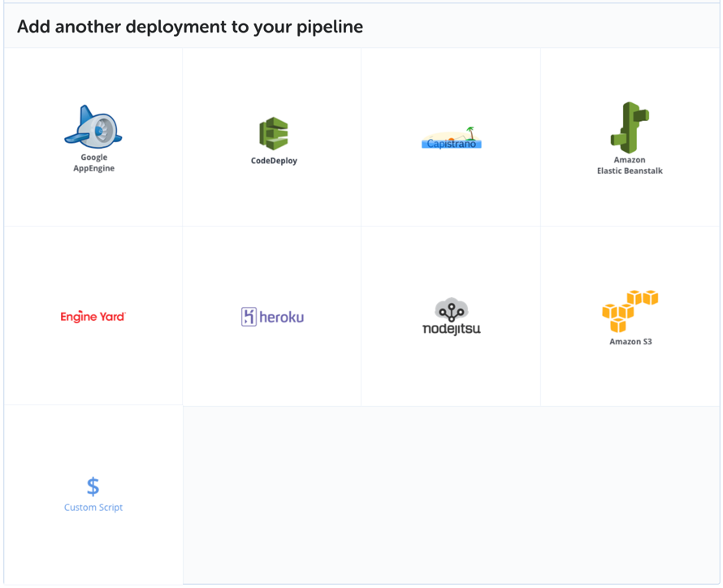Click the Custom Script link text
Viewport: 723px width, 588px height.
[93, 508]
